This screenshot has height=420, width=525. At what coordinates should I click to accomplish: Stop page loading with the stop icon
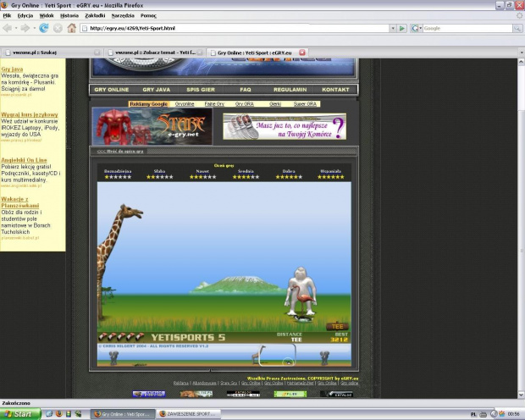click(x=58, y=29)
